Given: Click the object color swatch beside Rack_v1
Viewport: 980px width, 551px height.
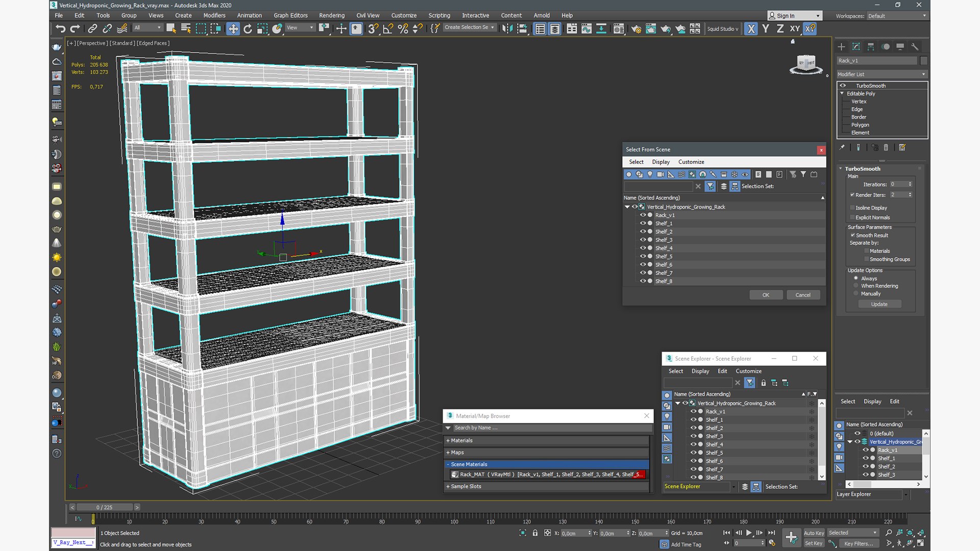Looking at the screenshot, I should [923, 61].
